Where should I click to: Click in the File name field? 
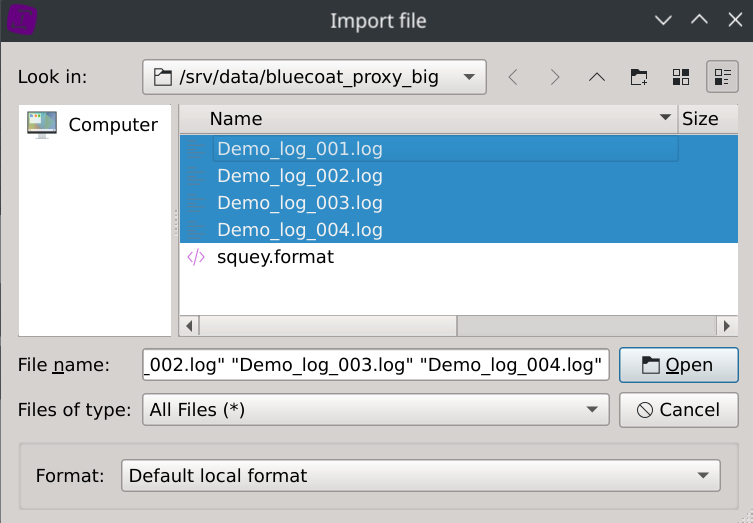(375, 365)
